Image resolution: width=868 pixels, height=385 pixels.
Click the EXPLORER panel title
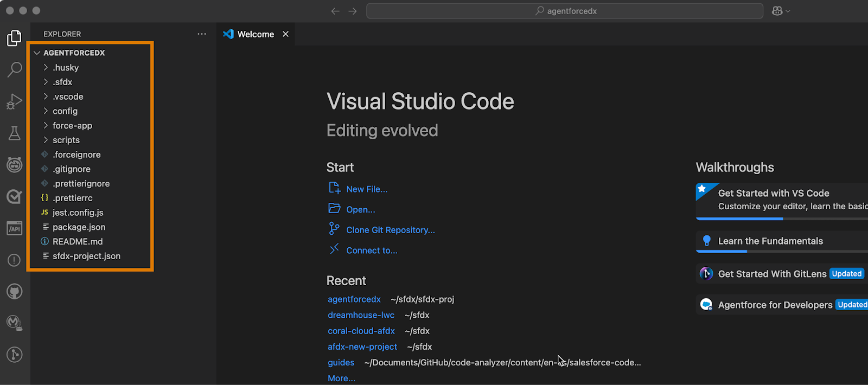[x=62, y=34]
